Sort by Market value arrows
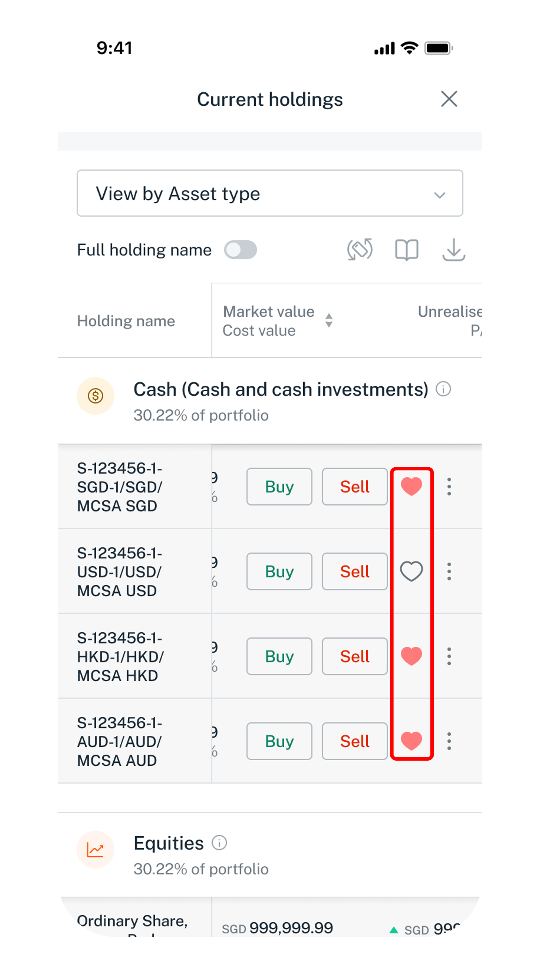544x980 pixels. tap(329, 320)
